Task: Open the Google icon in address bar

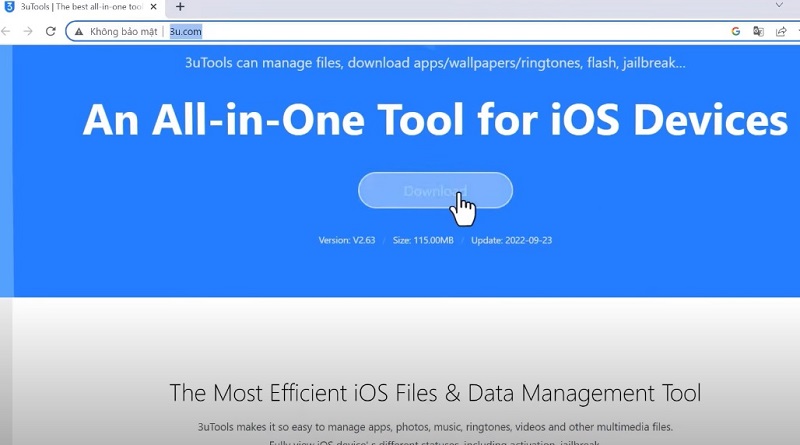Action: tap(736, 32)
